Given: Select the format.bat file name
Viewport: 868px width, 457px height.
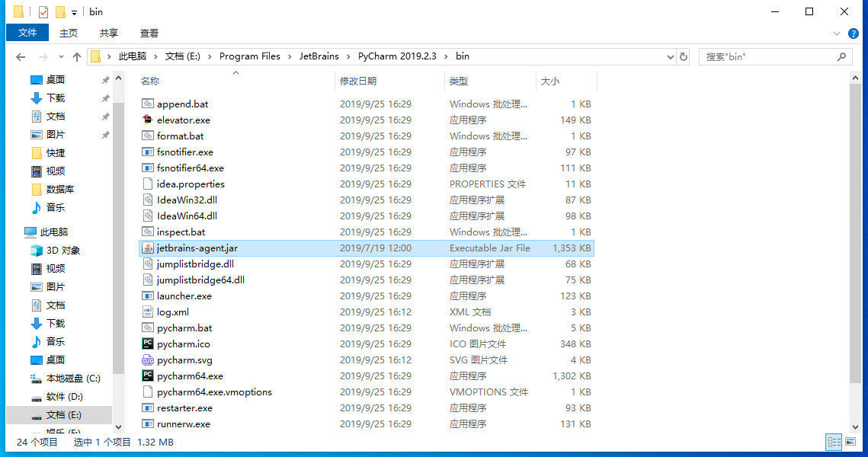Looking at the screenshot, I should pyautogui.click(x=180, y=136).
